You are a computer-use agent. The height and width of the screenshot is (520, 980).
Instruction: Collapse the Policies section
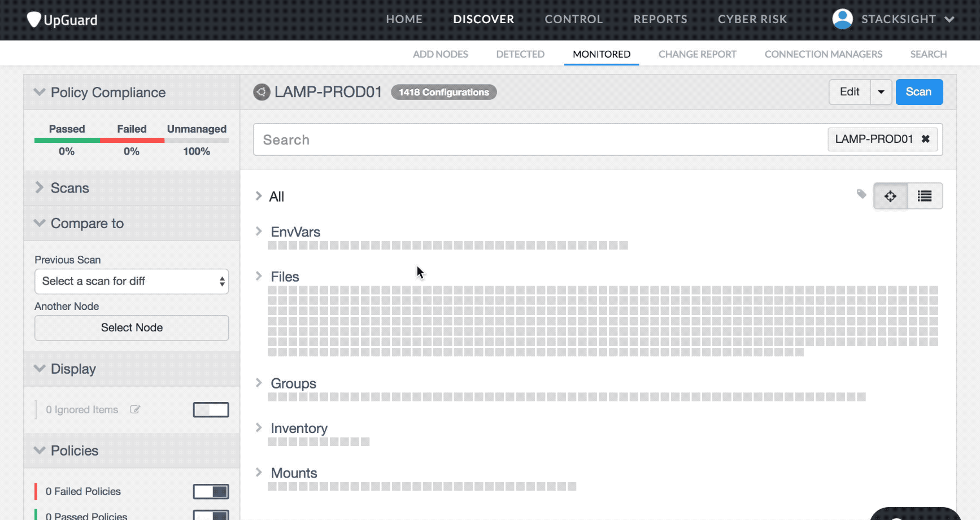40,451
